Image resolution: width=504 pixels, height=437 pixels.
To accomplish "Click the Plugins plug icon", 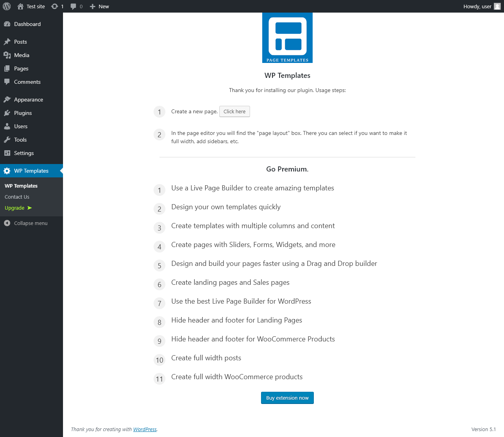I will [x=7, y=113].
